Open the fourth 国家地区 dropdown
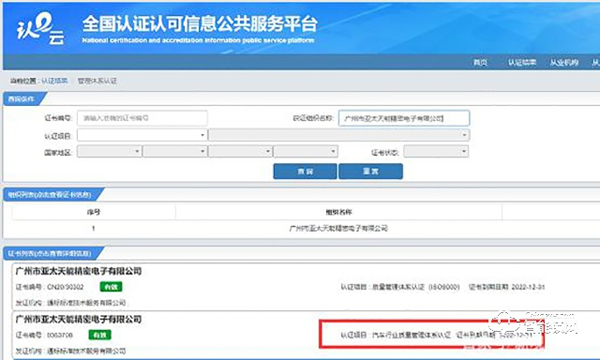Image resolution: width=600 pixels, height=360 pixels. point(306,151)
